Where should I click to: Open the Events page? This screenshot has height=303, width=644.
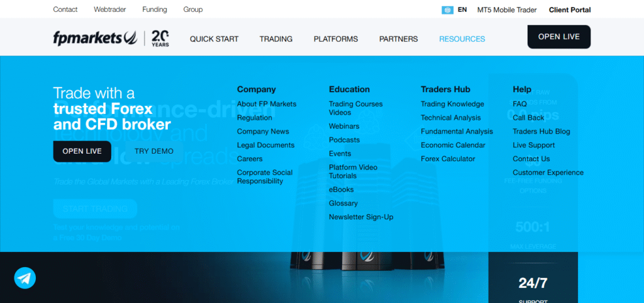[x=340, y=154]
